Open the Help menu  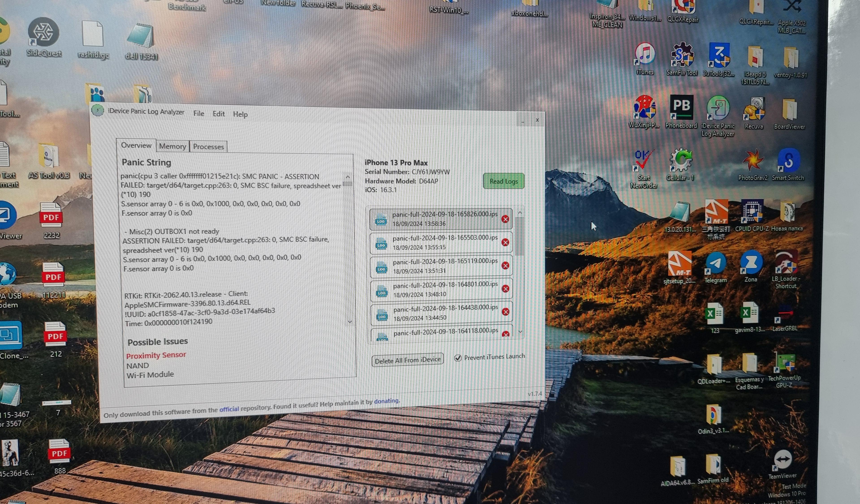240,114
